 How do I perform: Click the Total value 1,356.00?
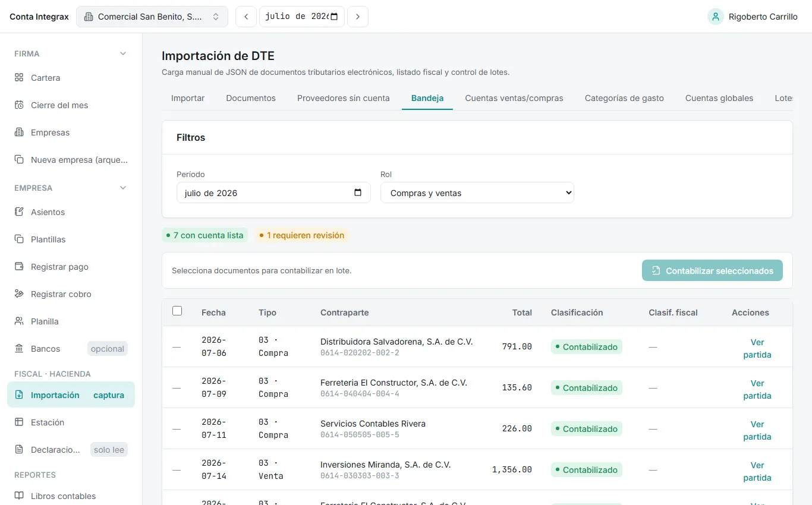click(512, 469)
